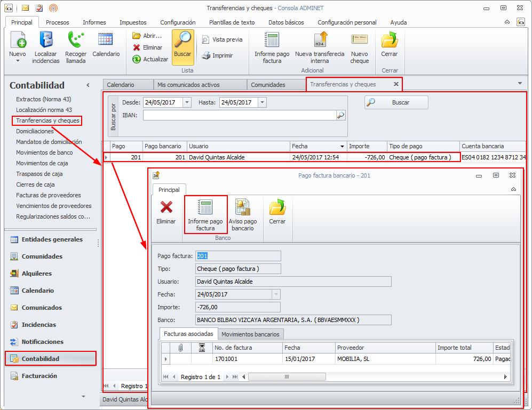Close the Transferencias y cheques tab
532x410 pixels.
(396, 84)
